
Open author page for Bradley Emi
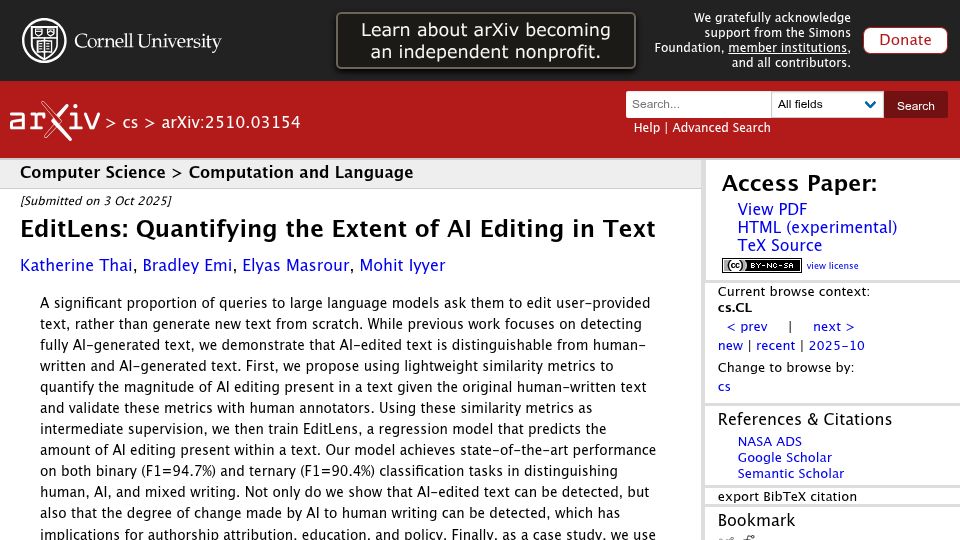tap(187, 265)
